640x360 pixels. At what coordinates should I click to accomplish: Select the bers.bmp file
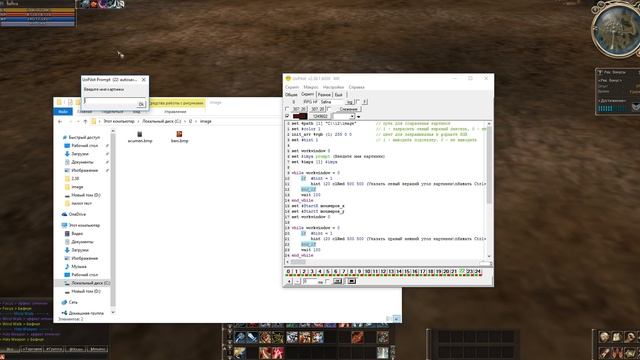coord(179,137)
